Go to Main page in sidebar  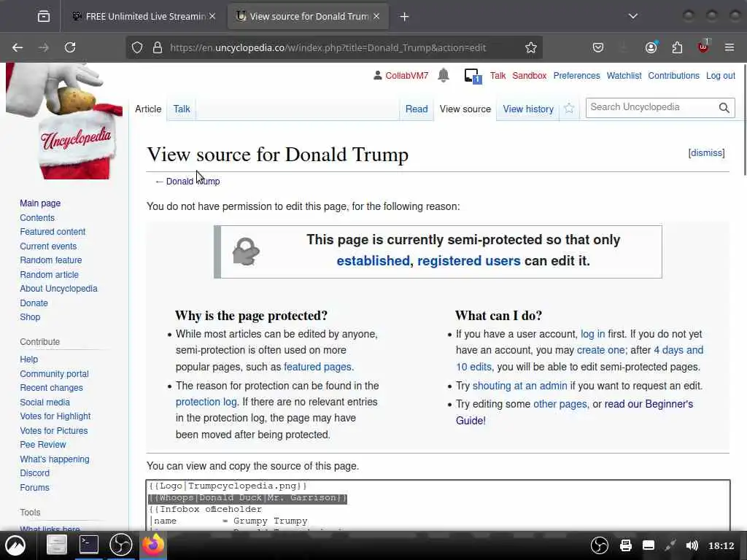click(40, 203)
